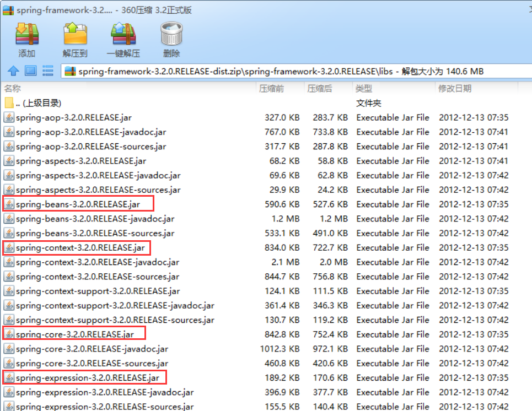Click the jar icon of spring-expression-3.2.0.RELEASE.jar
This screenshot has width=532, height=411.
9,378
